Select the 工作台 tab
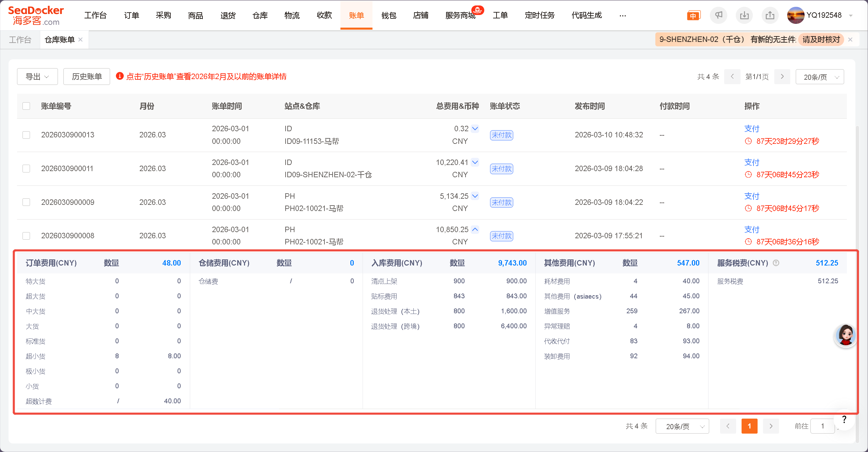868x452 pixels. (x=20, y=39)
